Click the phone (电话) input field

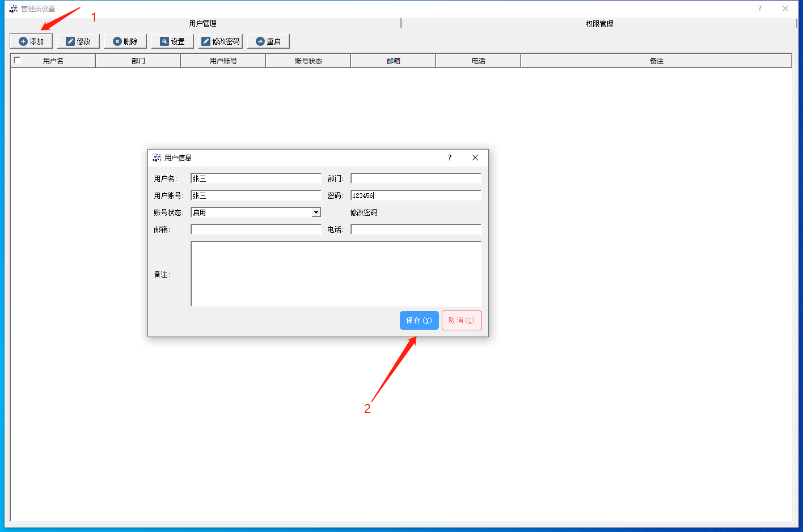point(416,229)
